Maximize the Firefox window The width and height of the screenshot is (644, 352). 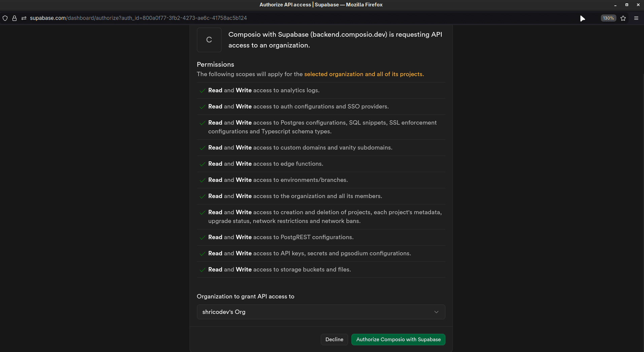pos(626,5)
